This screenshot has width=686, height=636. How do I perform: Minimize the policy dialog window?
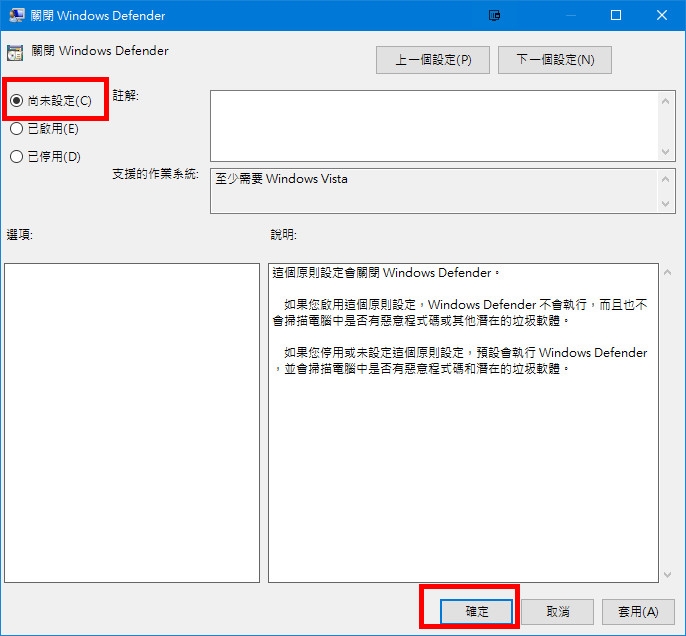pos(570,15)
